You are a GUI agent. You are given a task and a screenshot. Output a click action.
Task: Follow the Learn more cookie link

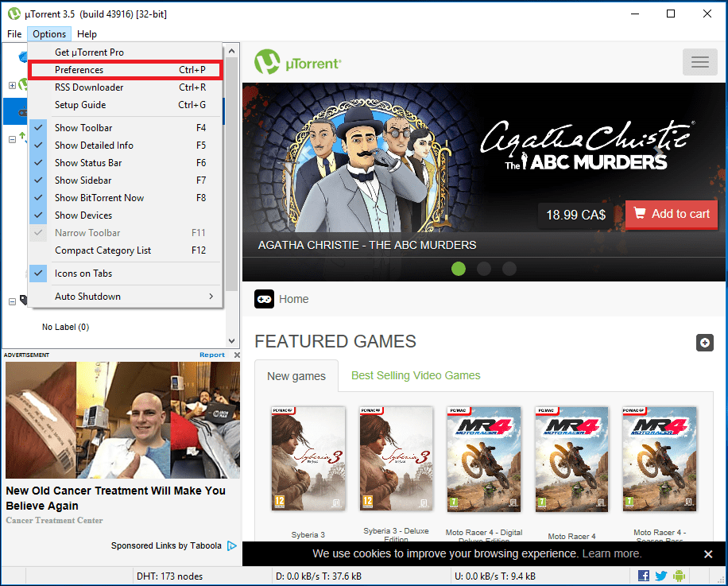click(612, 553)
